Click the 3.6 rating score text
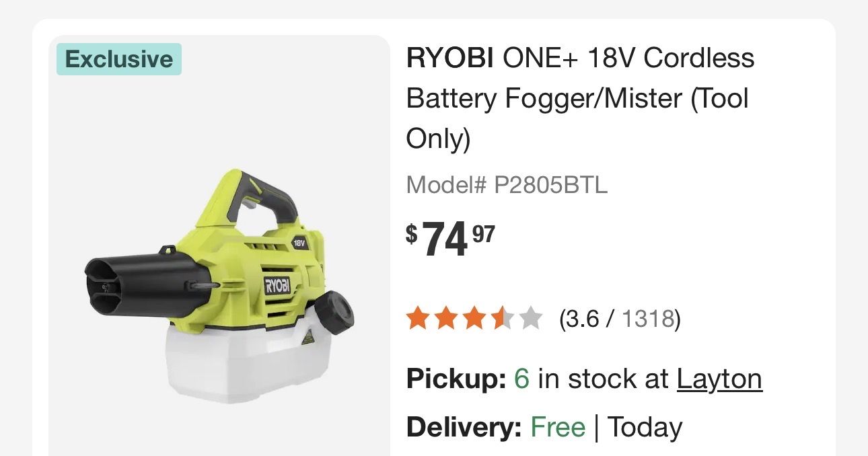 582,319
